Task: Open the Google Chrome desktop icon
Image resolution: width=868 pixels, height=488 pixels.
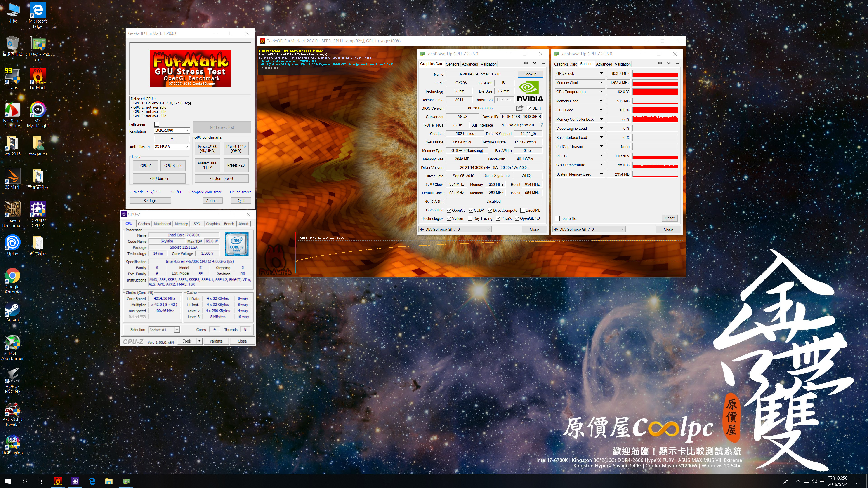Action: point(12,281)
